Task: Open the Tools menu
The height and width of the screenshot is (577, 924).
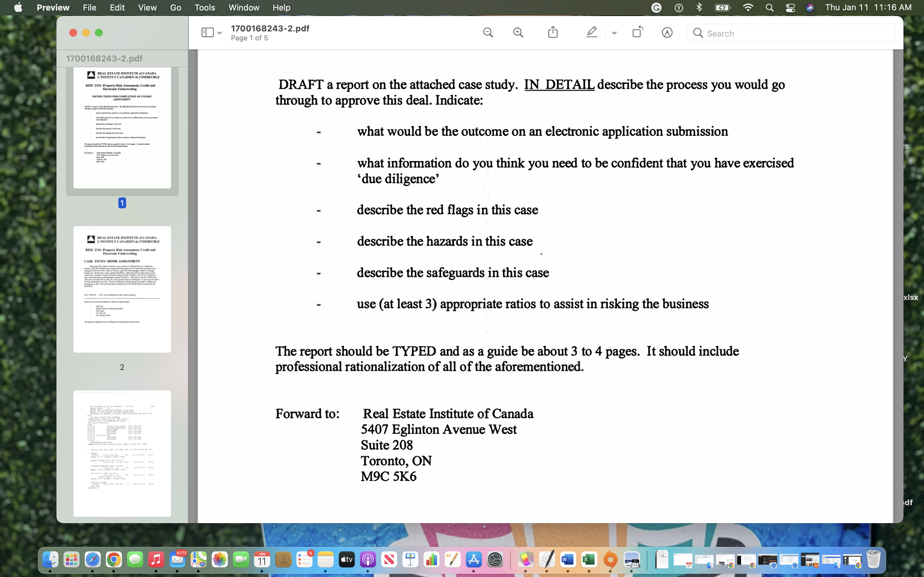Action: (205, 7)
